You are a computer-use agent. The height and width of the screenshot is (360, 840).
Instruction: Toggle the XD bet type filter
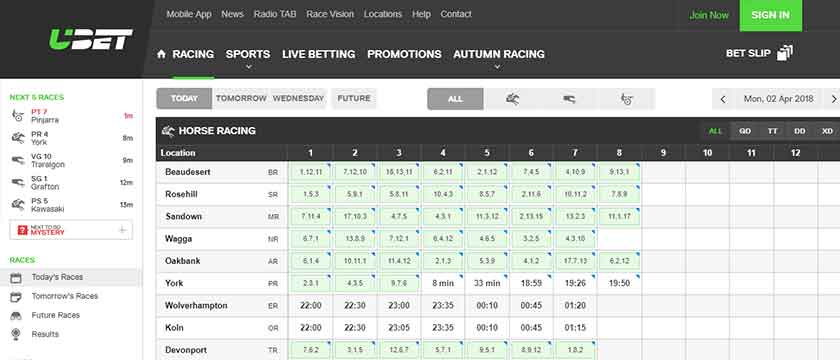(827, 131)
